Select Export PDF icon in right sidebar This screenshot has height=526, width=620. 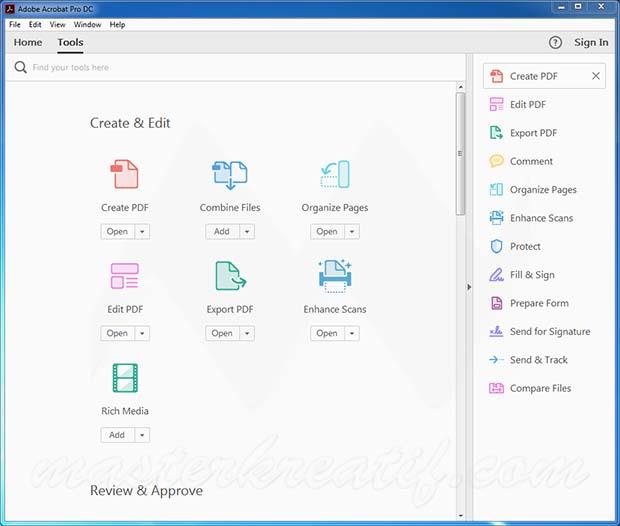pyautogui.click(x=496, y=133)
